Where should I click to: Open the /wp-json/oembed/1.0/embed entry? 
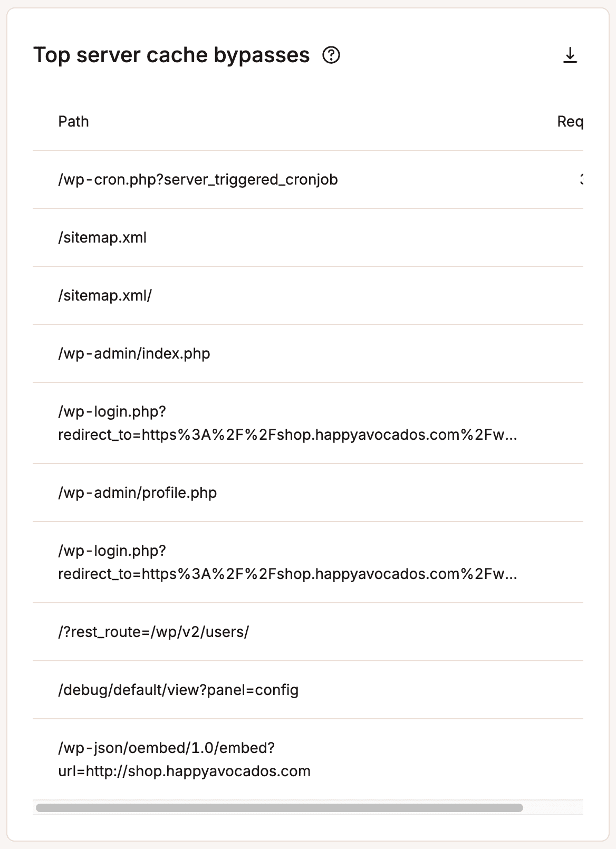(x=185, y=758)
